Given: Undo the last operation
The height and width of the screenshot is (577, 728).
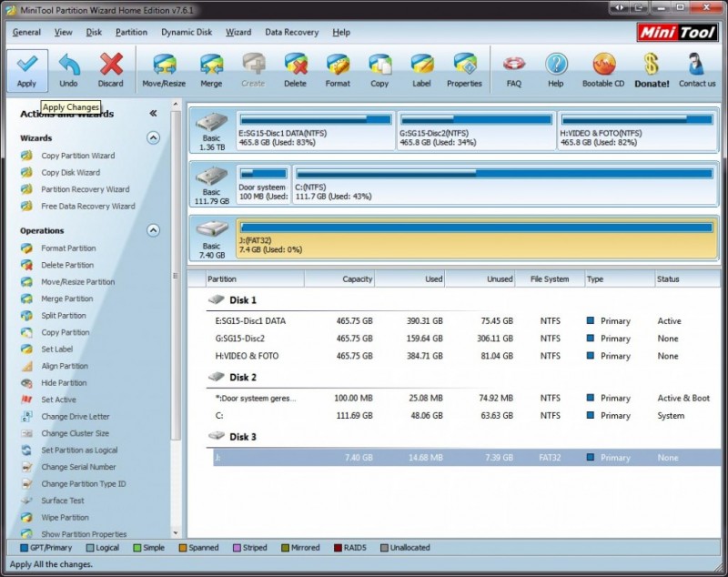Looking at the screenshot, I should pyautogui.click(x=69, y=71).
